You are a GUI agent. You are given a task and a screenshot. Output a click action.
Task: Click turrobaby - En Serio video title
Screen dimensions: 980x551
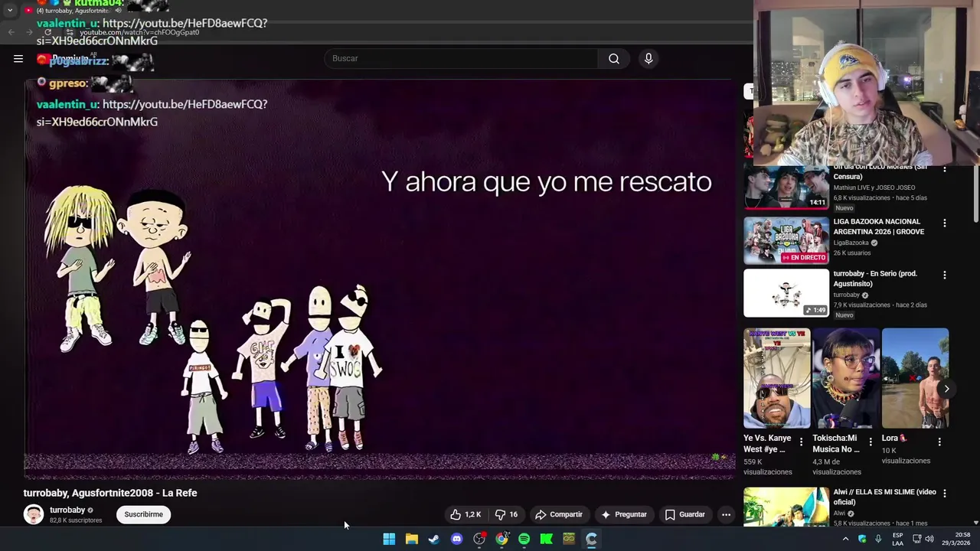click(x=875, y=279)
